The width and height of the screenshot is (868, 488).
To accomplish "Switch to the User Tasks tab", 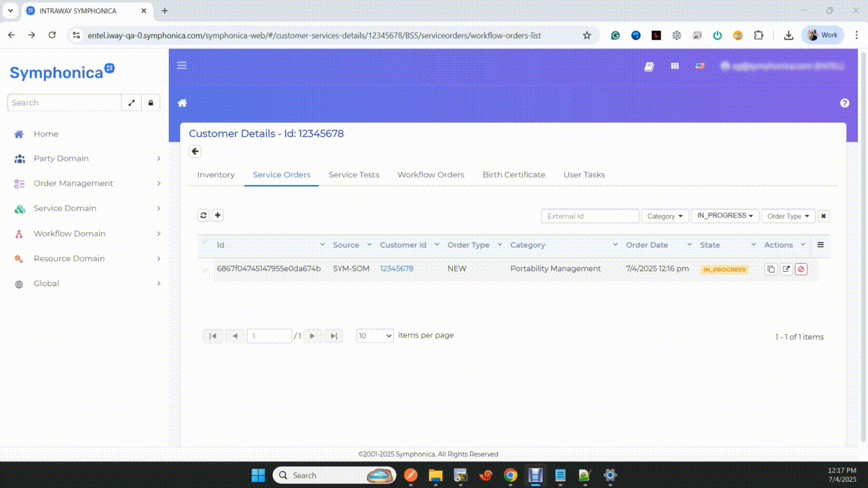I will pyautogui.click(x=584, y=175).
